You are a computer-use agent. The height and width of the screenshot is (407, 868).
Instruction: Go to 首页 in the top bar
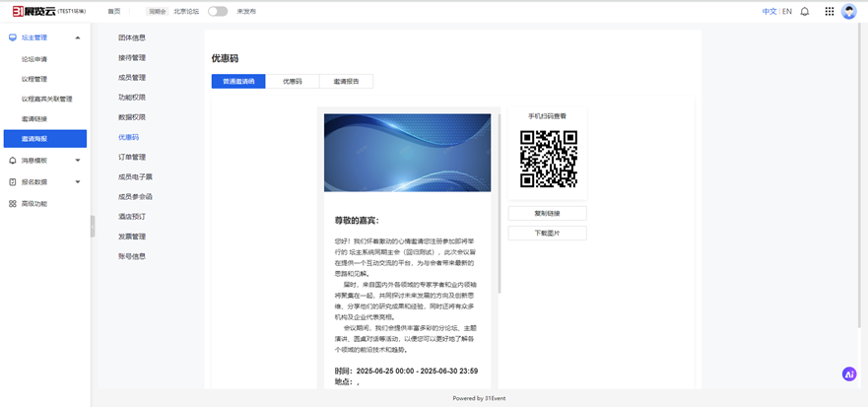pyautogui.click(x=114, y=11)
